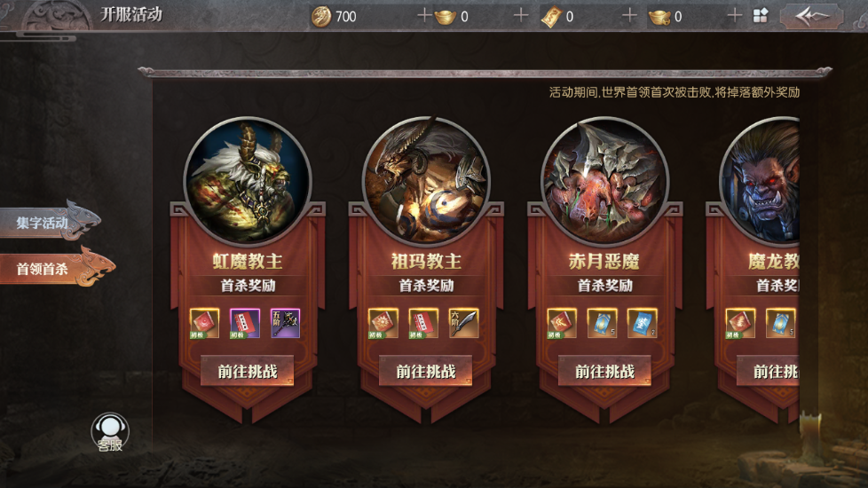
Task: Select 祖玛教主 sword reward icon
Action: [x=463, y=323]
